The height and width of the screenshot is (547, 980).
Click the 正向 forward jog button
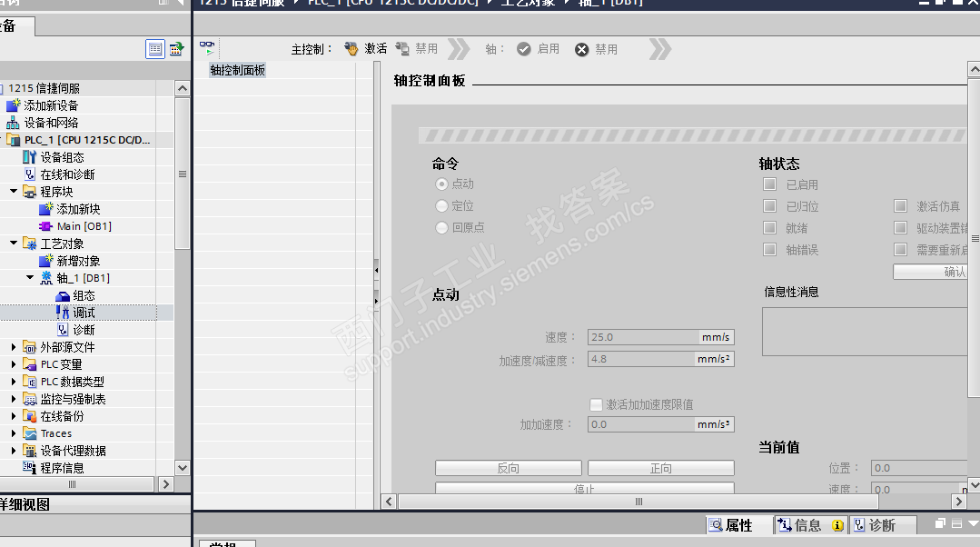(x=660, y=468)
